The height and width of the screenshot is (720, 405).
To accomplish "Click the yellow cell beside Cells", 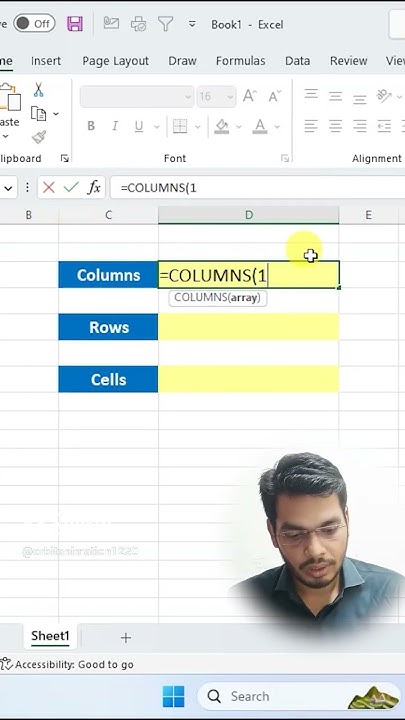I will (x=248, y=379).
